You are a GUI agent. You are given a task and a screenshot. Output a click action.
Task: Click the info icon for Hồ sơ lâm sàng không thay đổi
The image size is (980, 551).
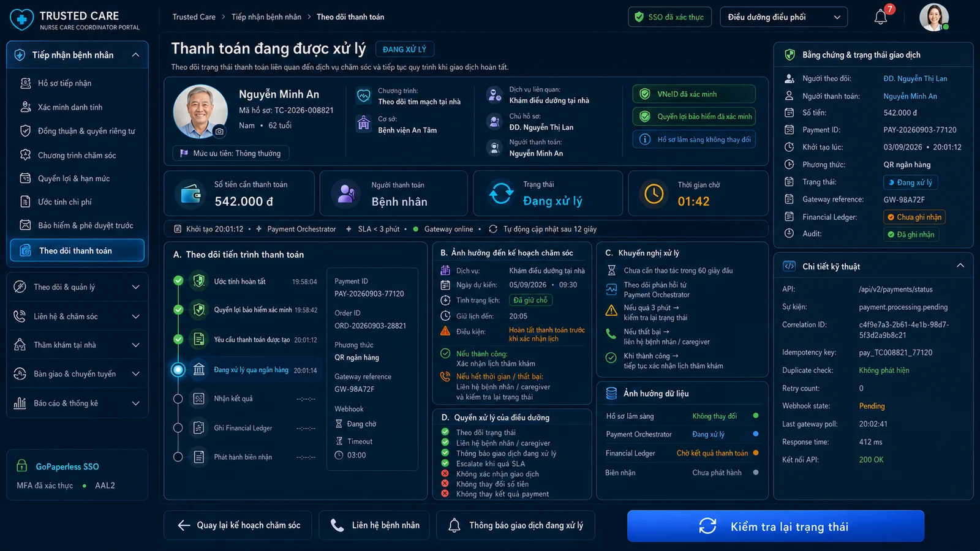(645, 140)
